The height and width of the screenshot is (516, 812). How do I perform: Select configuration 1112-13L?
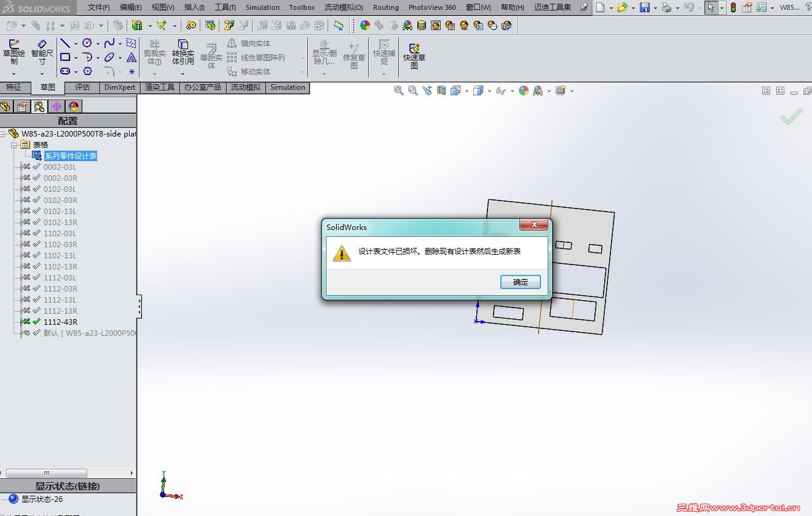point(60,300)
